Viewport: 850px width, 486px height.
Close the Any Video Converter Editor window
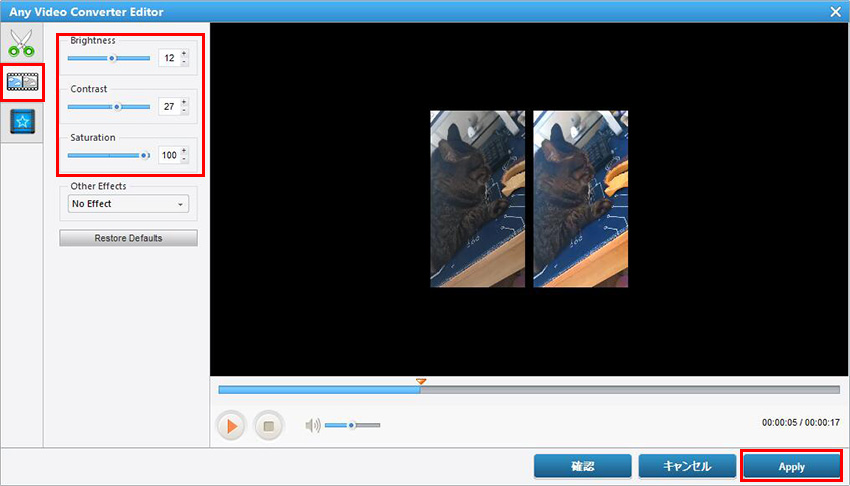[x=835, y=11]
